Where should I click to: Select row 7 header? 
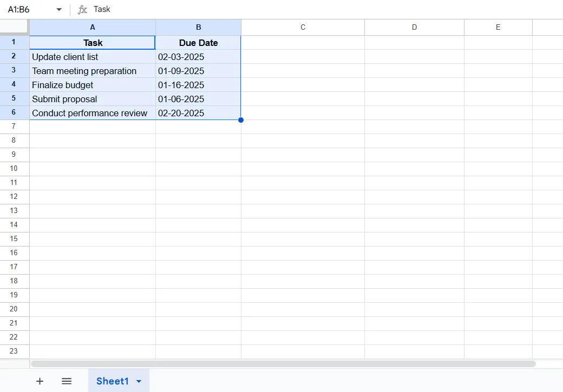[14, 127]
